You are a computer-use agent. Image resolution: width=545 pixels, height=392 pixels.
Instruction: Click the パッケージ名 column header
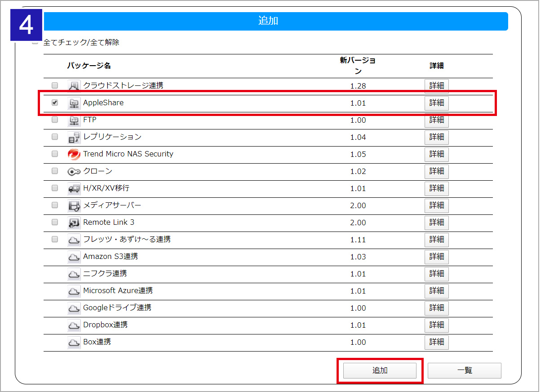click(89, 66)
